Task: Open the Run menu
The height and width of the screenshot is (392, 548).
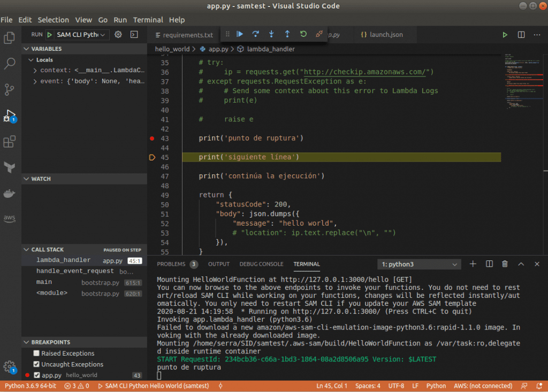Action: click(x=120, y=20)
